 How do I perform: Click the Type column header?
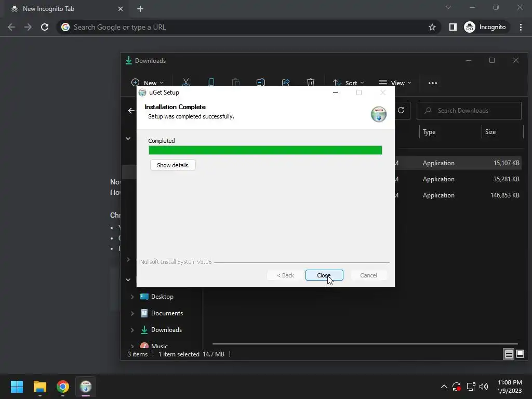[450, 132]
